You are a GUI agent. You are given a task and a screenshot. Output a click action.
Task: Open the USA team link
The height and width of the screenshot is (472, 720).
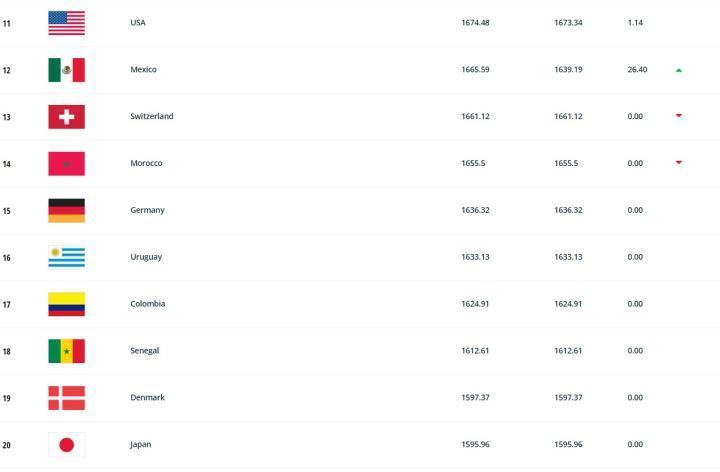[x=138, y=23]
